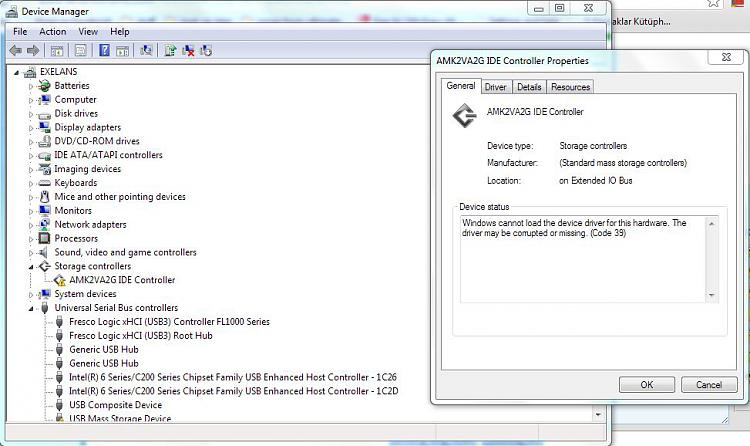The width and height of the screenshot is (750, 446).
Task: Toggle the show/hide console tree toolbar icon
Action: click(x=57, y=50)
